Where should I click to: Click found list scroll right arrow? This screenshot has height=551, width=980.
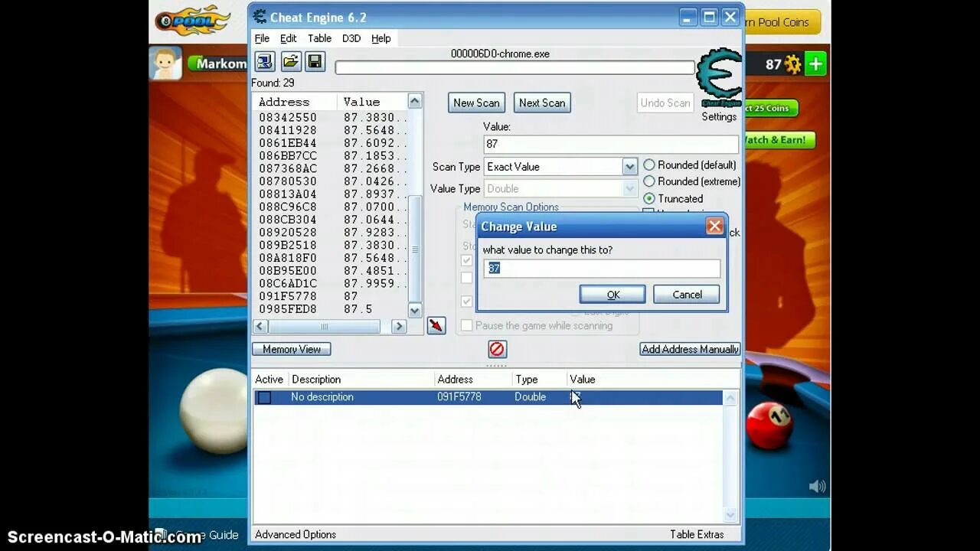pos(398,326)
